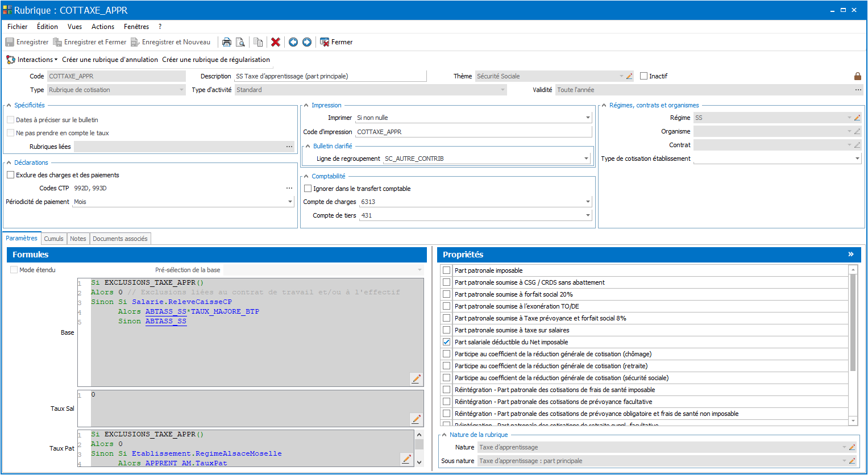Open the Actions menu
Image resolution: width=868 pixels, height=475 pixels.
[103, 27]
